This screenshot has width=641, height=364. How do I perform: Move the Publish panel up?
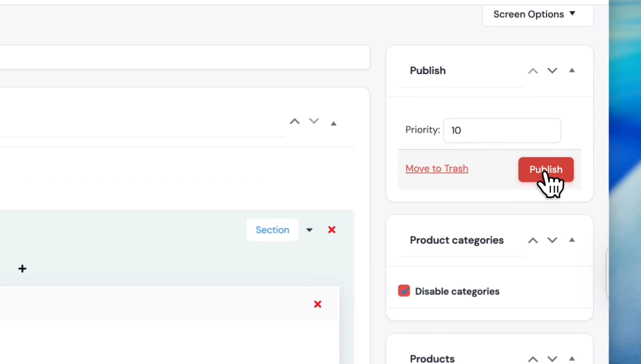533,71
